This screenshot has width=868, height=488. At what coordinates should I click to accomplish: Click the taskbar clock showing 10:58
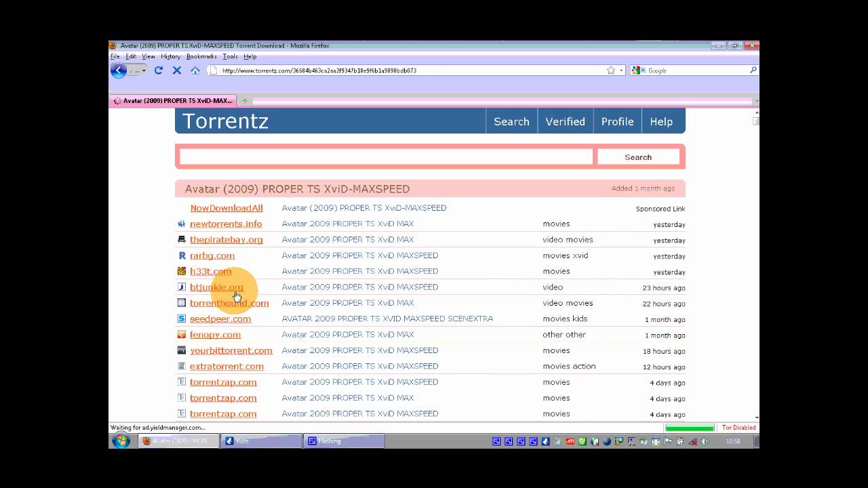pyautogui.click(x=733, y=441)
